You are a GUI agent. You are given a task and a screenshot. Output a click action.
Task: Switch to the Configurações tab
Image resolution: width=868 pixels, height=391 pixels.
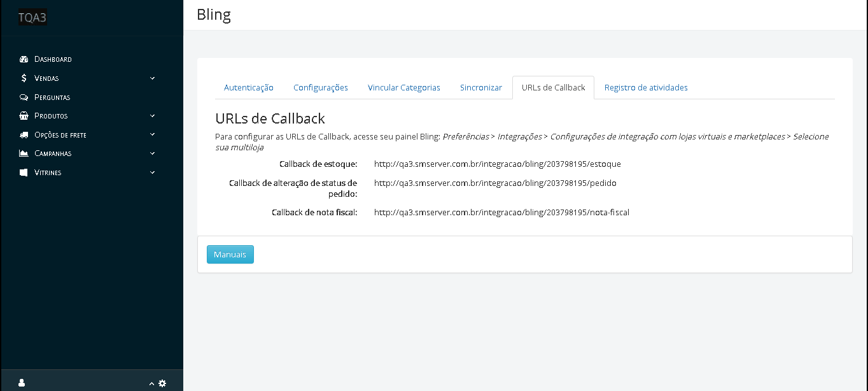pos(321,88)
